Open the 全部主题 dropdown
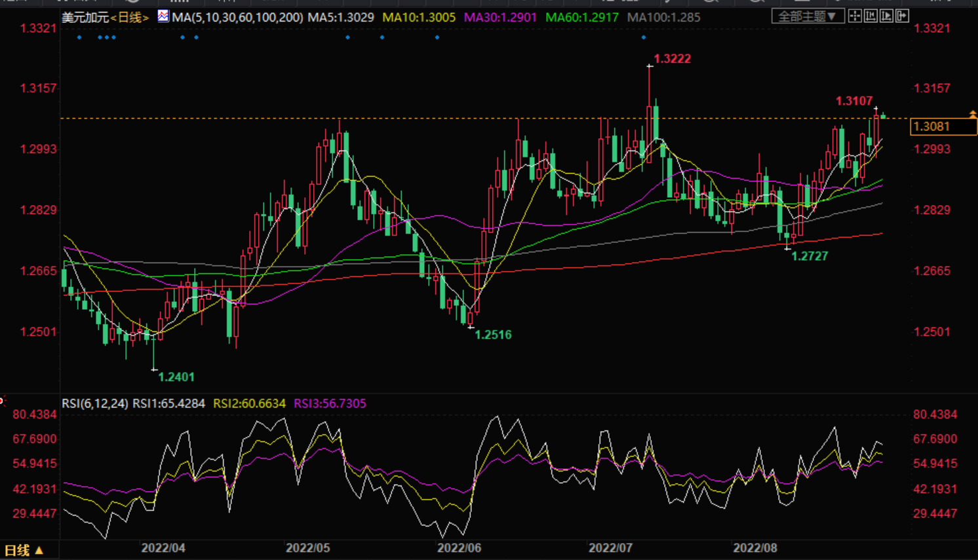Viewport: 978px width, 560px height. click(807, 16)
